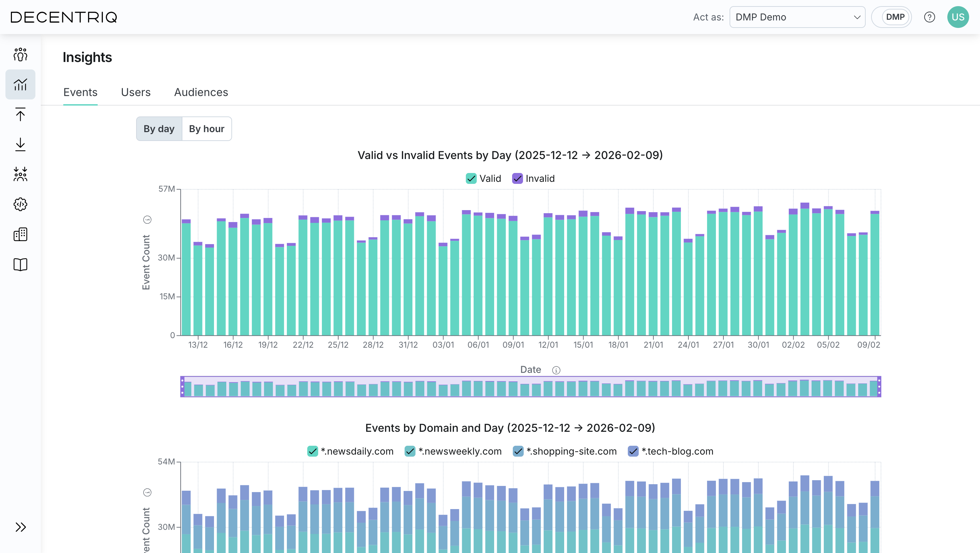Switch to the Events tab

coord(80,92)
